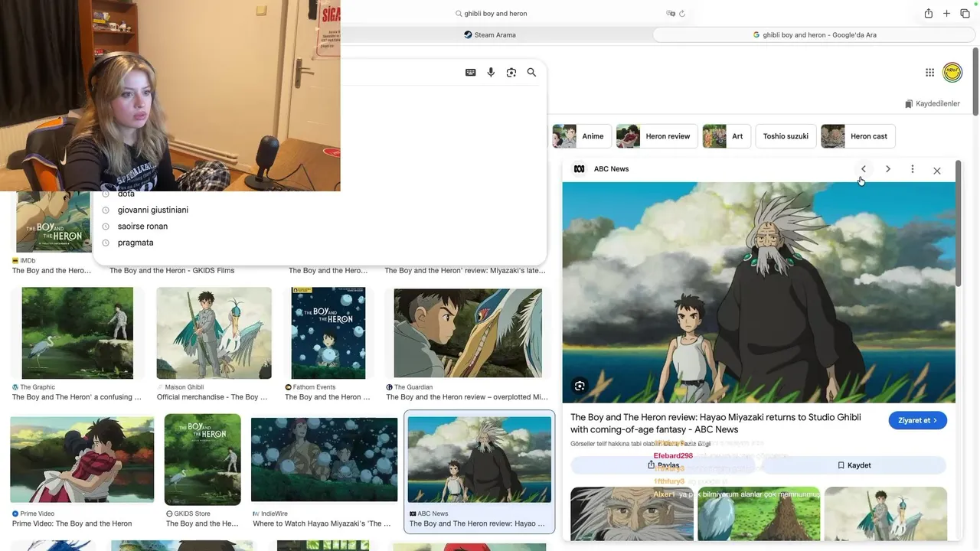Screen dimensions: 980x551
Task: Open IMDb movie poster thumbnail
Action: [53, 222]
